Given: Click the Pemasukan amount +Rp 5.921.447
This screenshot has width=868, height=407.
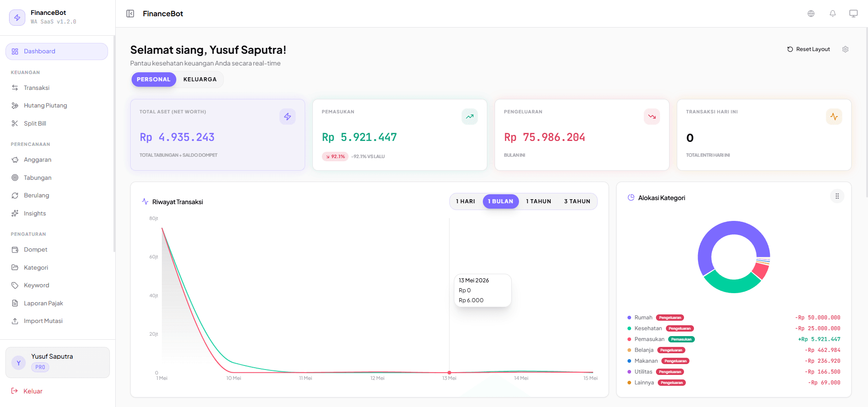Looking at the screenshot, I should pyautogui.click(x=819, y=339).
